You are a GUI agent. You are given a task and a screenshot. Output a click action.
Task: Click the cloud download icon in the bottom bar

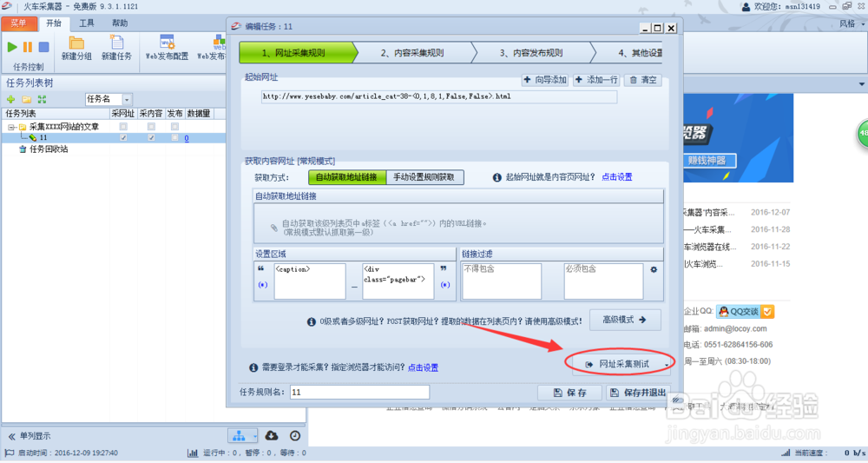point(271,436)
